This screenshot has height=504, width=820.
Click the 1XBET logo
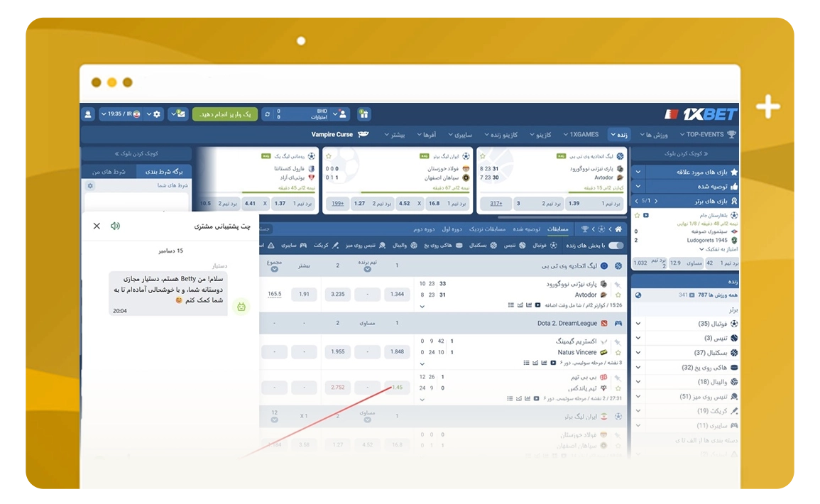click(701, 114)
